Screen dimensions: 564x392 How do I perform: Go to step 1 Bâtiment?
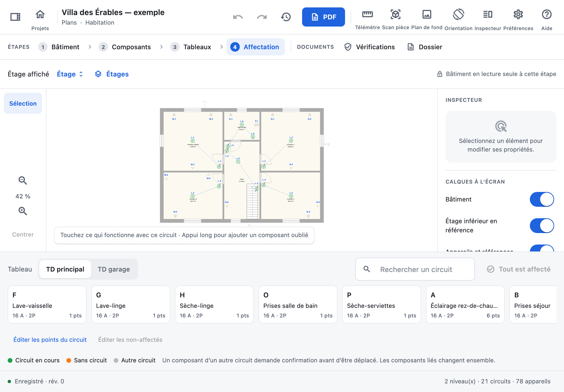coord(59,47)
